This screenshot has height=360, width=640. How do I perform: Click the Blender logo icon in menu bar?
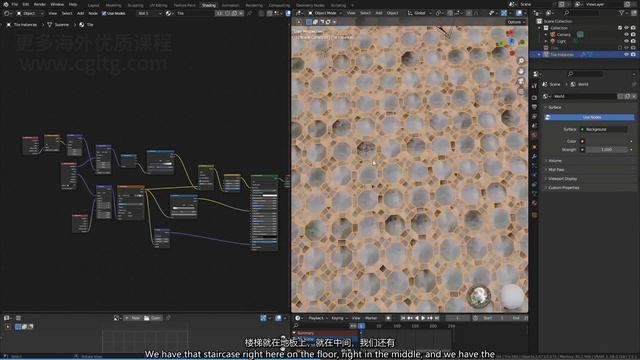click(6, 4)
